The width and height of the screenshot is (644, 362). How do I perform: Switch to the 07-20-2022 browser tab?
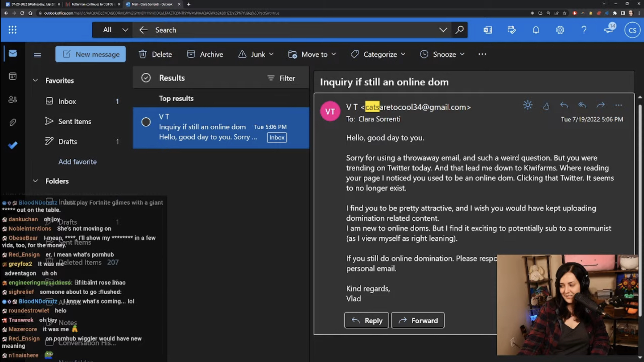coord(32,4)
